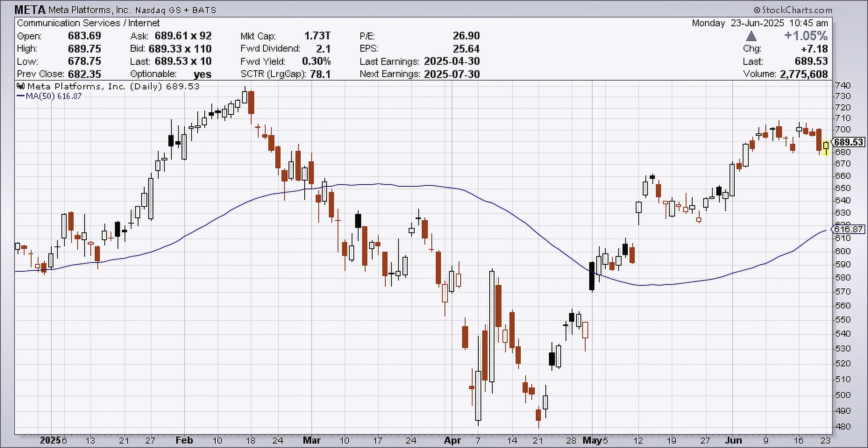Click the 'Meta Platforms, Inc. (Daily) 689.53' chart legend
Viewport: 868px width, 448px height.
(x=113, y=86)
